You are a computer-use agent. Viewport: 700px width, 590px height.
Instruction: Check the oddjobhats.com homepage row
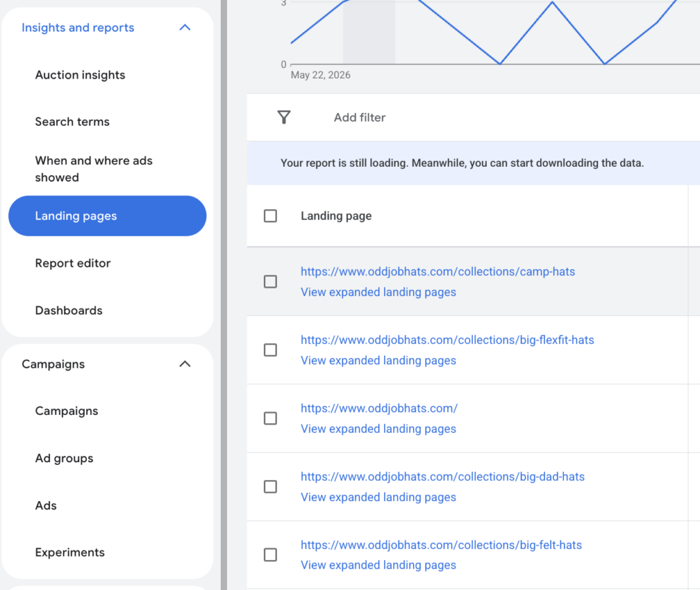270,418
